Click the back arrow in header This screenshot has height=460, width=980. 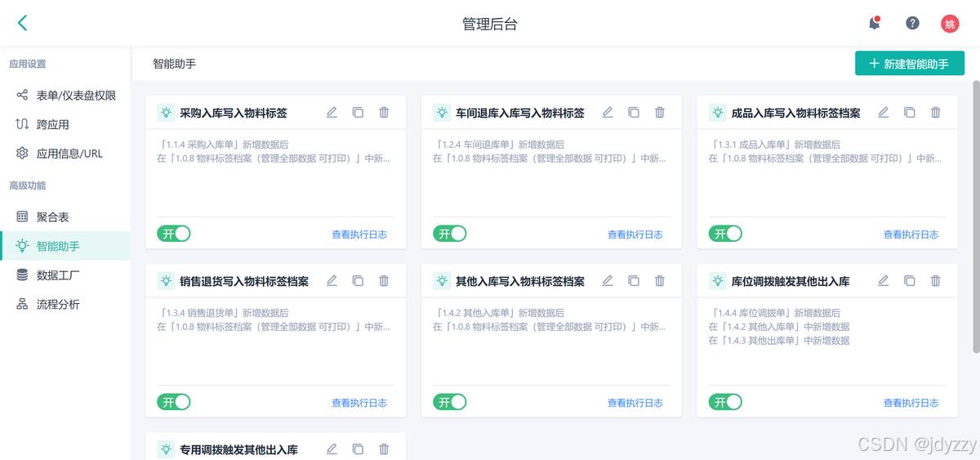[22, 23]
